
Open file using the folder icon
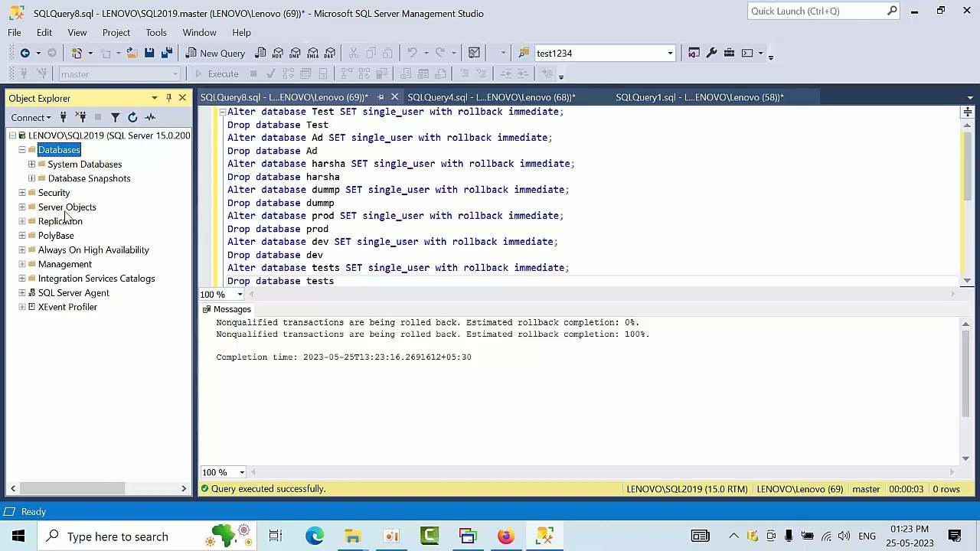tap(132, 53)
